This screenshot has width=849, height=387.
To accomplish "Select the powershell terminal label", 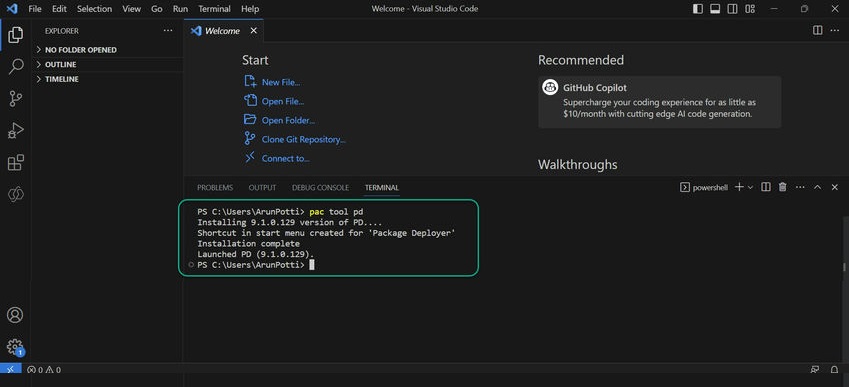I will pyautogui.click(x=711, y=187).
